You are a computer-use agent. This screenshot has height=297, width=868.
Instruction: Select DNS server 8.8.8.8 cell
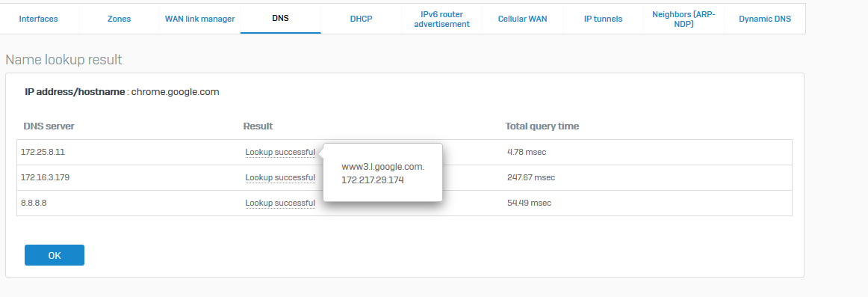(34, 203)
